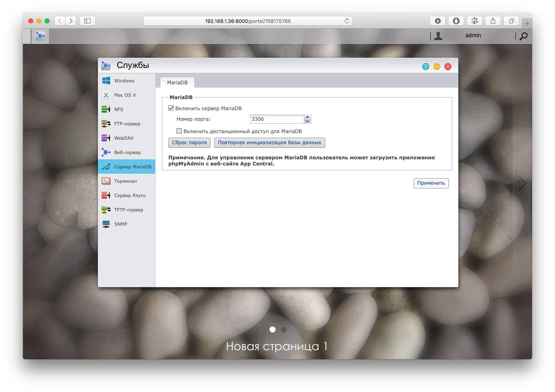Click the admin username label
The height and width of the screenshot is (392, 555).
pos(473,36)
